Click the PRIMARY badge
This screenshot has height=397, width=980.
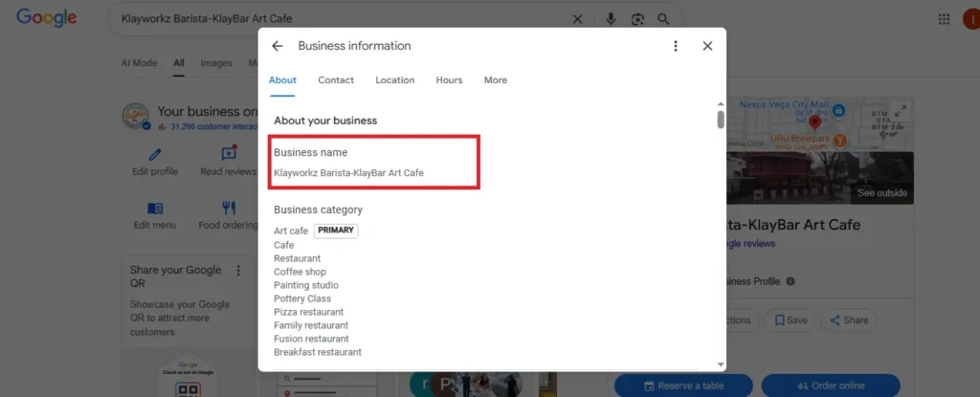tap(336, 231)
